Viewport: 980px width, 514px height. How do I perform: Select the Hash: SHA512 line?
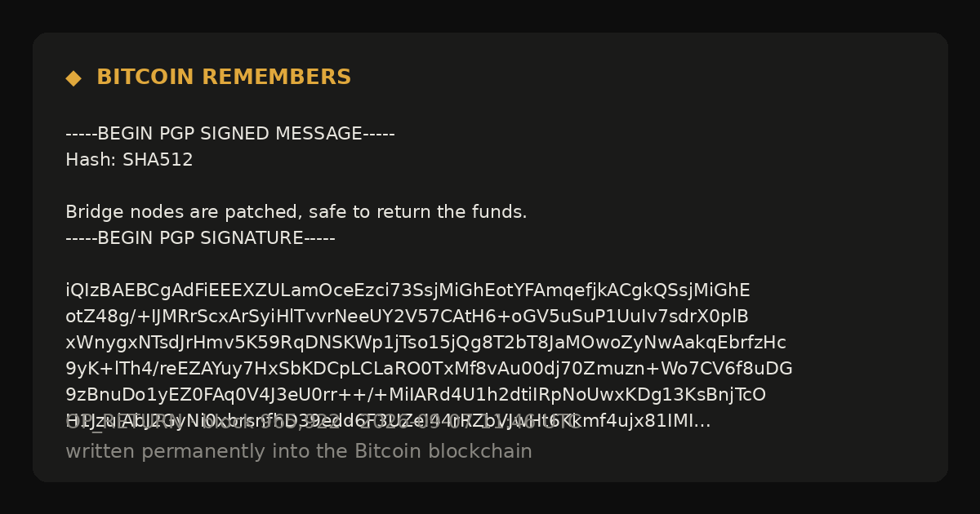click(x=129, y=160)
